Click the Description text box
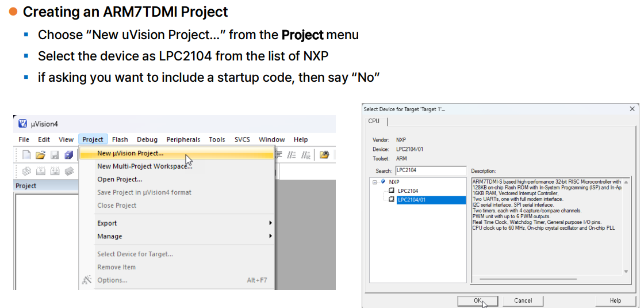Image resolution: width=644 pixels, height=308 pixels. (551, 230)
